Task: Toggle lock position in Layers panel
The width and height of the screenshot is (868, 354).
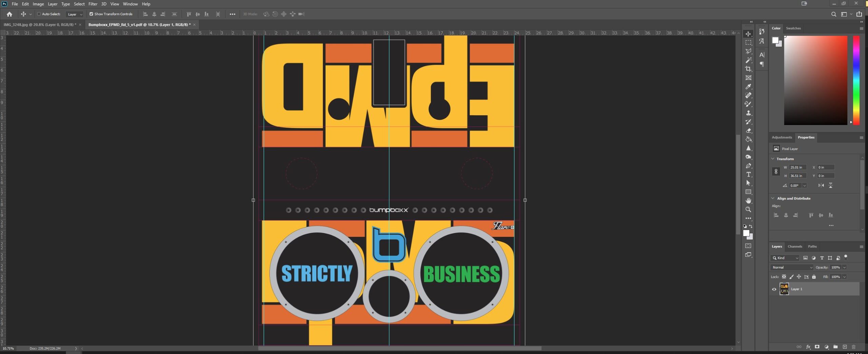Action: click(799, 277)
